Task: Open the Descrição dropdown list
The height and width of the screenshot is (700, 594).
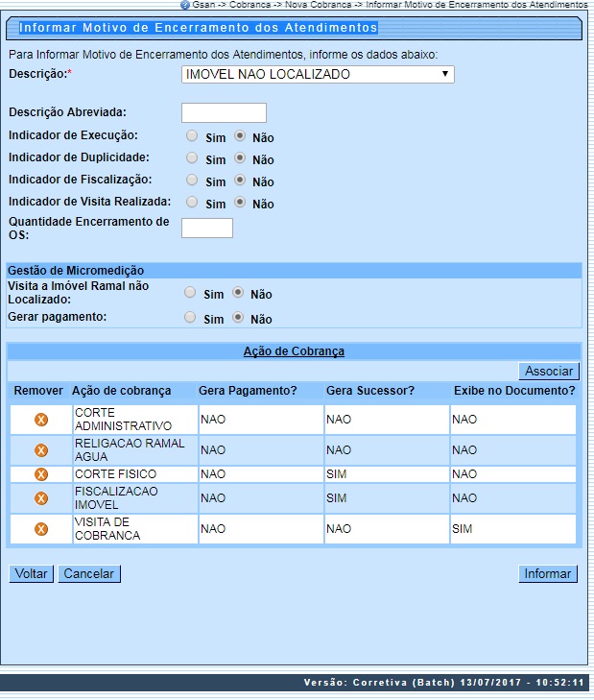Action: [x=317, y=75]
